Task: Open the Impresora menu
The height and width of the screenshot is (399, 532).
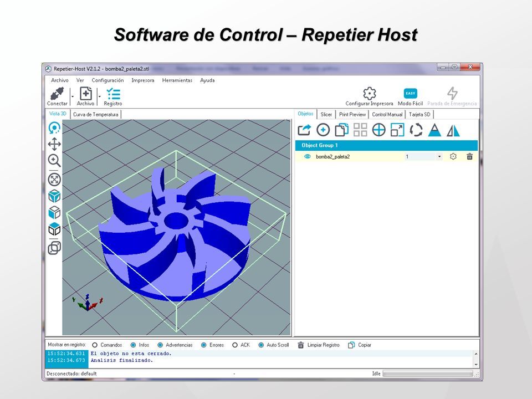Action: pyautogui.click(x=143, y=80)
